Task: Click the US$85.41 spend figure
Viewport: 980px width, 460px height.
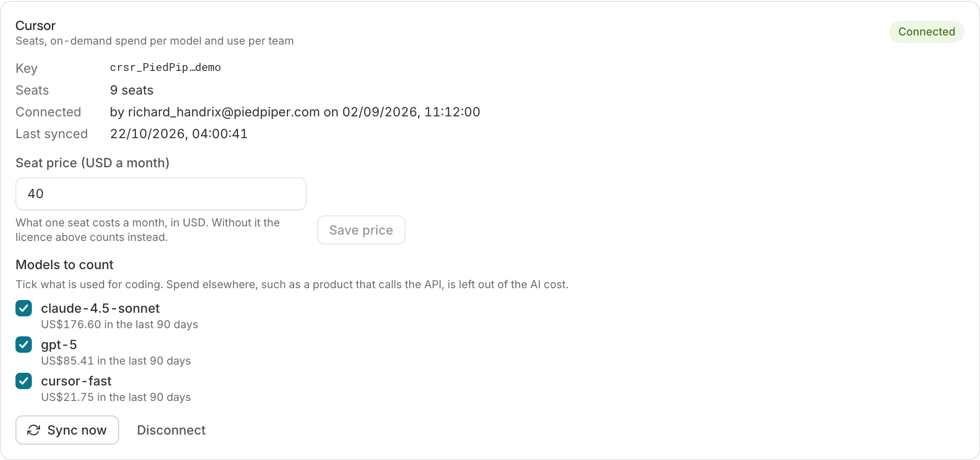Action: tap(68, 361)
